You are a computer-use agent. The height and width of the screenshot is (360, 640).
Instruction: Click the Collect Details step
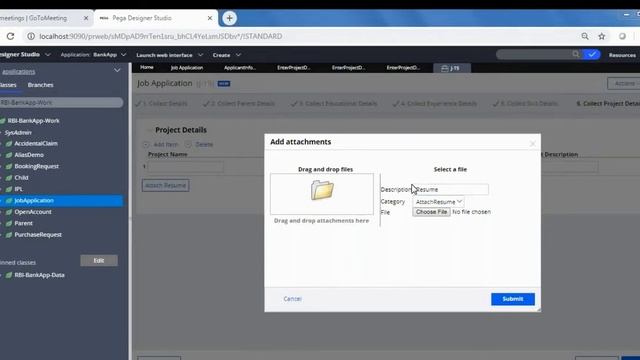162,104
